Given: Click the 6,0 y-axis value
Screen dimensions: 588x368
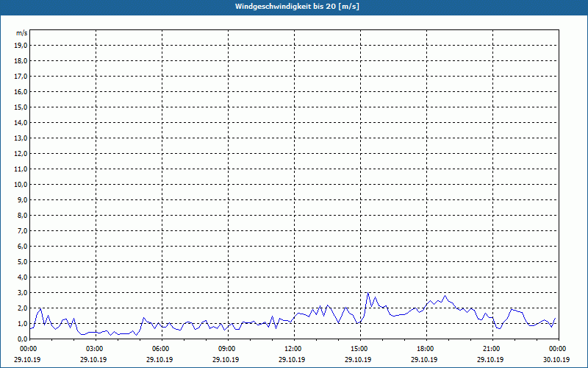Looking at the screenshot, I should 22,247.
